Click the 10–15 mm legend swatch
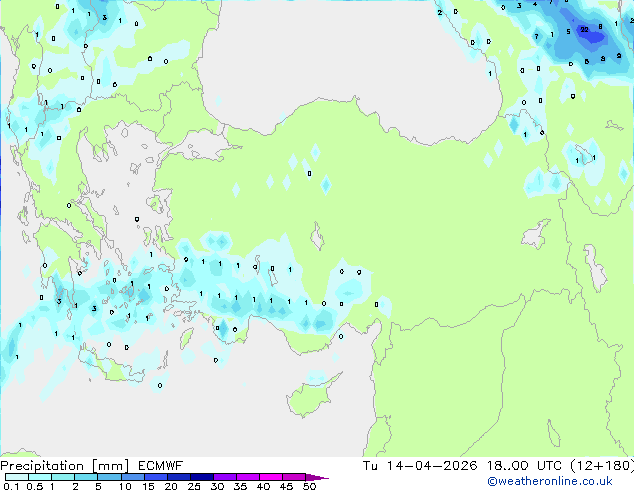This screenshot has height=490, width=634. click(132, 477)
